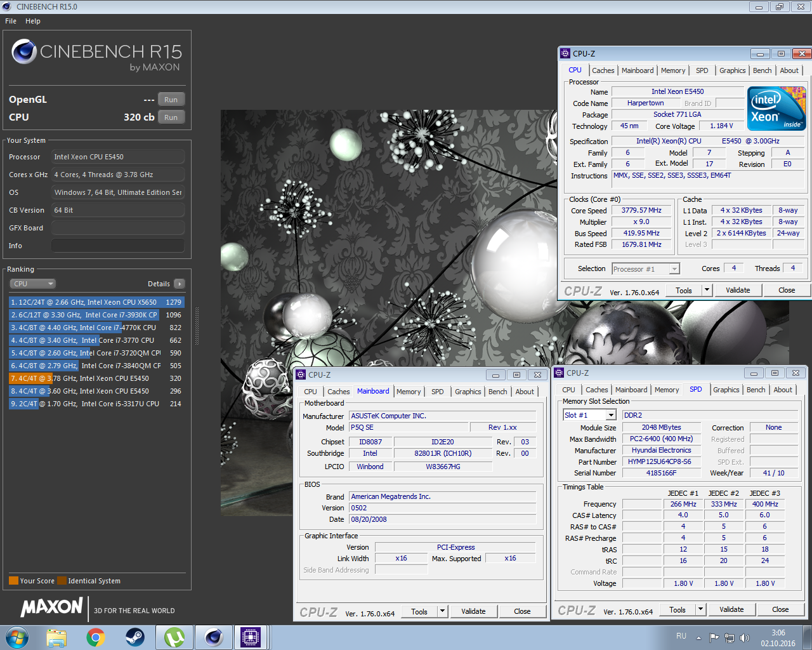This screenshot has height=650, width=812.
Task: Switch to Memory tab in CPU window
Action: point(673,70)
